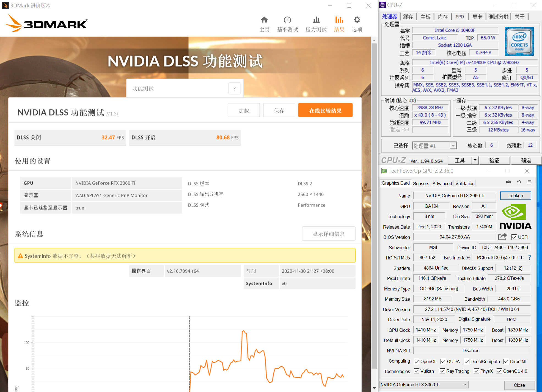Screen dimensions: 542x392
Task: Click the 3DMark title bar icon
Action: pyautogui.click(x=5, y=6)
